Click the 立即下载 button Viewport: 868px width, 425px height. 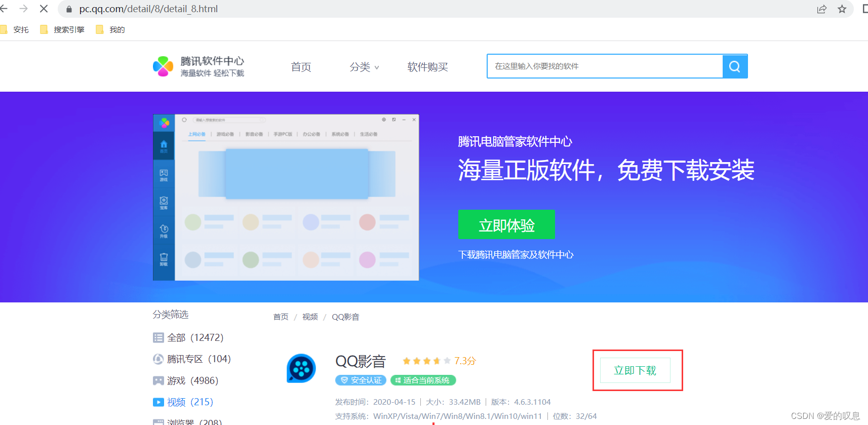click(x=635, y=370)
